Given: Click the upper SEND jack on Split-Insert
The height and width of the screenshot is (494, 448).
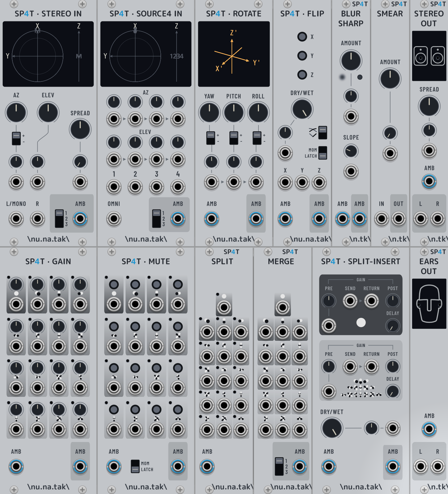Looking at the screenshot, I should (350, 301).
